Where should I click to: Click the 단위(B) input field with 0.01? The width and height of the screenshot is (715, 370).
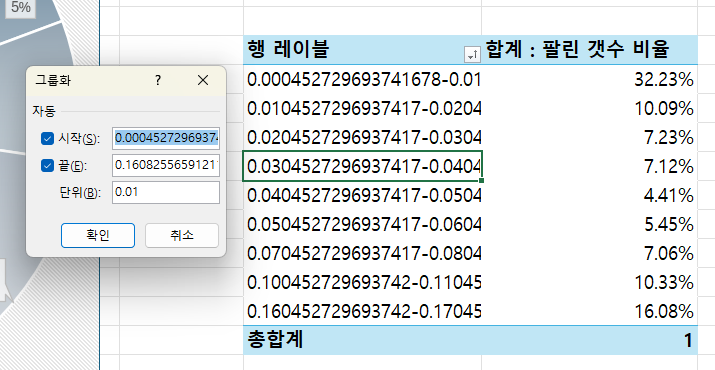(166, 192)
